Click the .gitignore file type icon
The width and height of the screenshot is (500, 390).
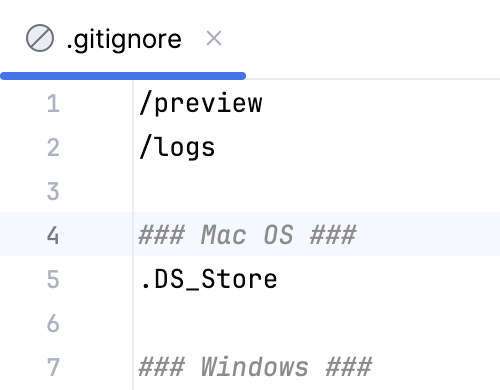40,38
